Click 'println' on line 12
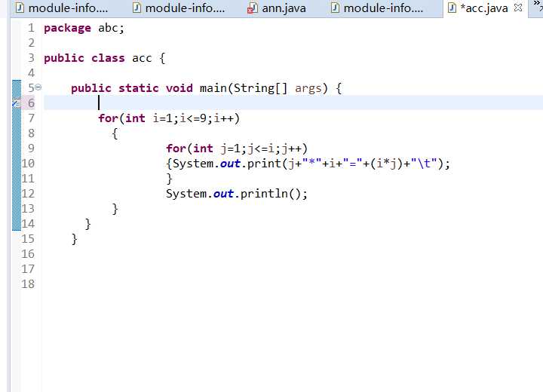This screenshot has height=392, width=543. (264, 194)
